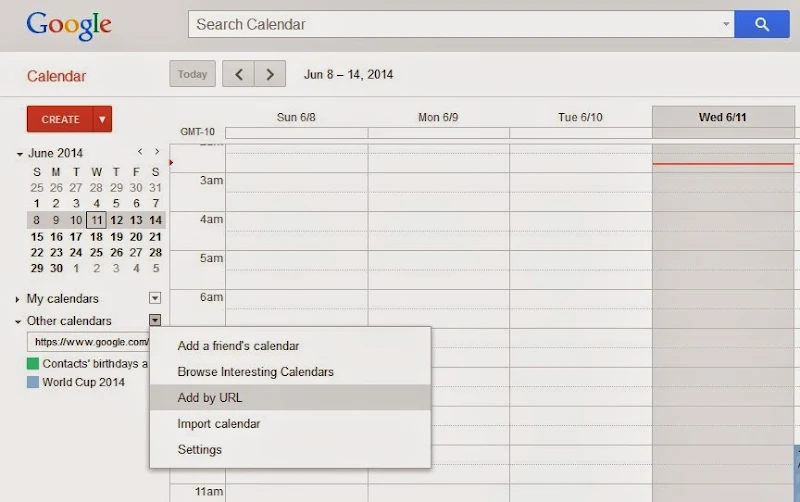Choose Add by URL
The height and width of the screenshot is (502, 800).
[x=290, y=398]
